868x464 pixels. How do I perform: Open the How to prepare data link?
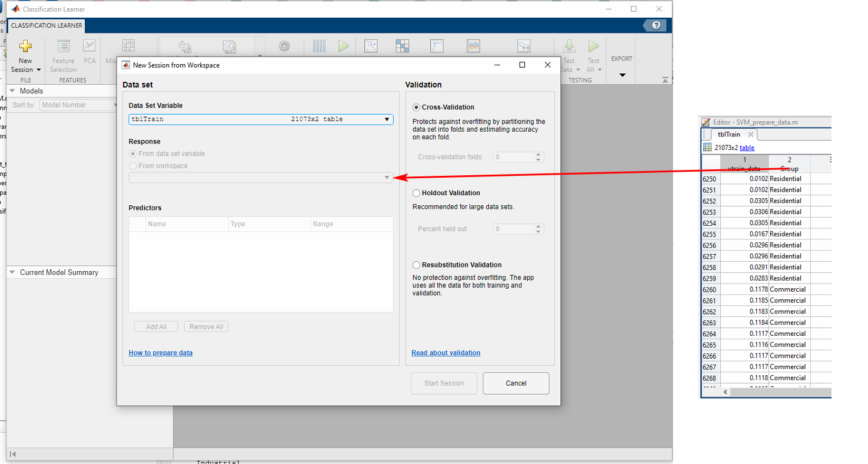pyautogui.click(x=161, y=353)
